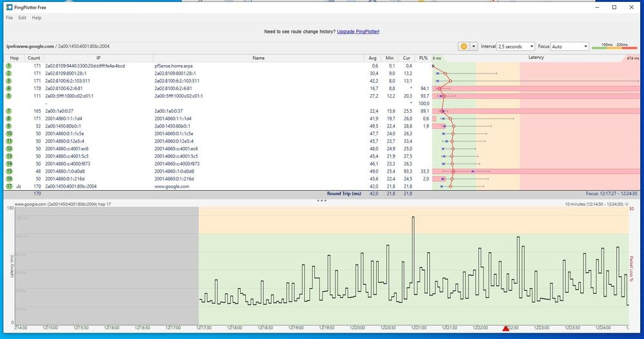Select the hop 2 green circle
Image resolution: width=644 pixels, height=339 pixels.
tap(8, 73)
